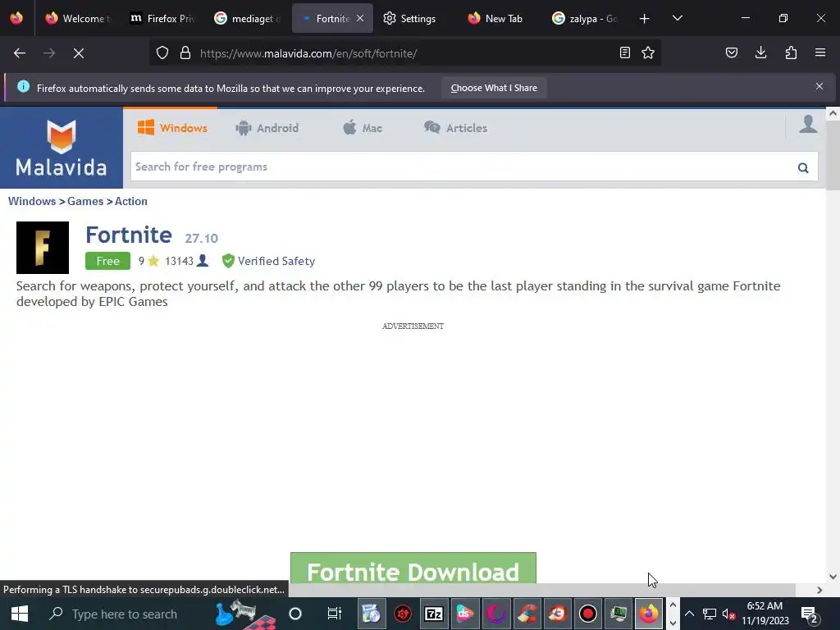Open the notification center icon
840x630 pixels.
click(x=809, y=614)
